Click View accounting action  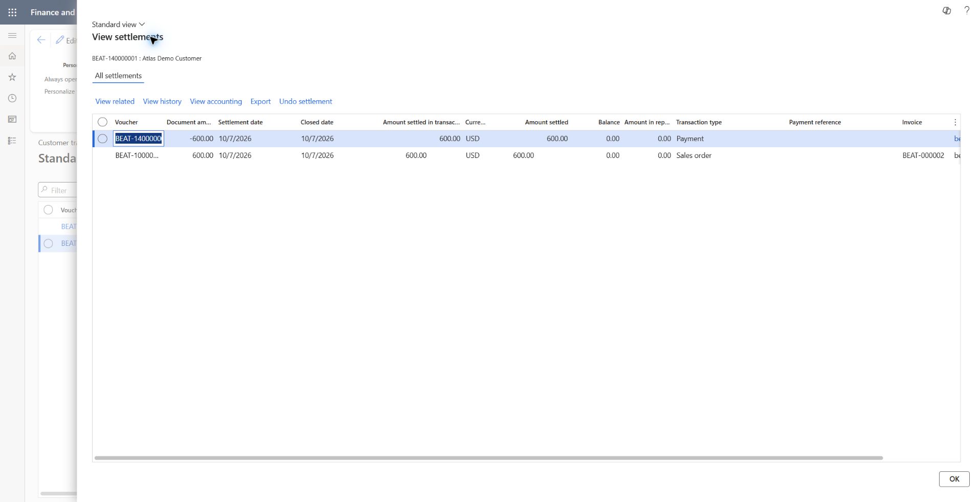pyautogui.click(x=216, y=101)
